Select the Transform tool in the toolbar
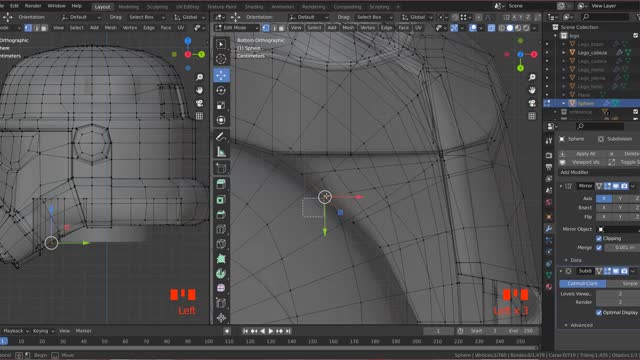The height and width of the screenshot is (360, 640). 221,120
